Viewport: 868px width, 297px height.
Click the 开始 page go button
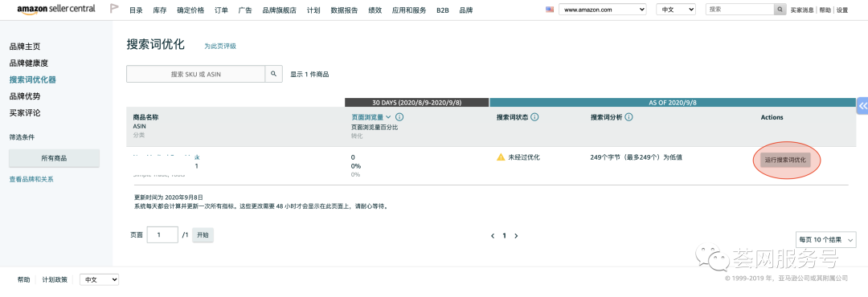[x=203, y=235]
